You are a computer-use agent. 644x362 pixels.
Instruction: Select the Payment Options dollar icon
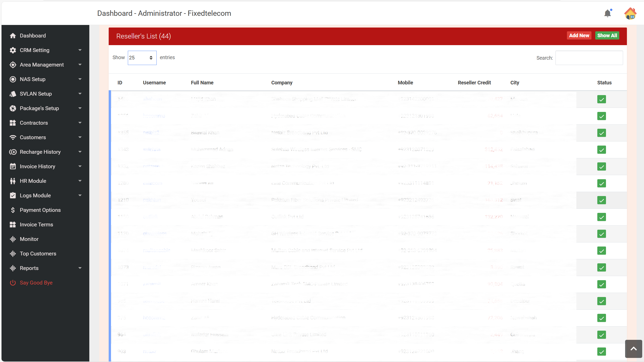coord(13,210)
